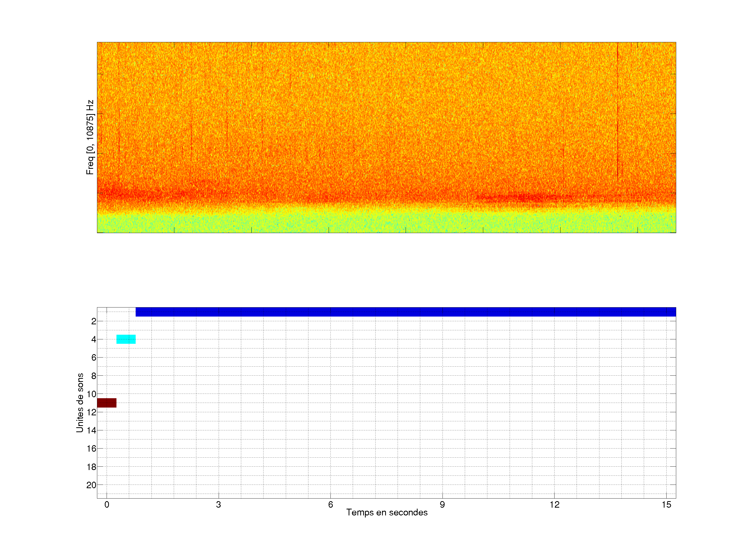Click the cyan block at unit 4
747x560 pixels.
[x=126, y=339]
